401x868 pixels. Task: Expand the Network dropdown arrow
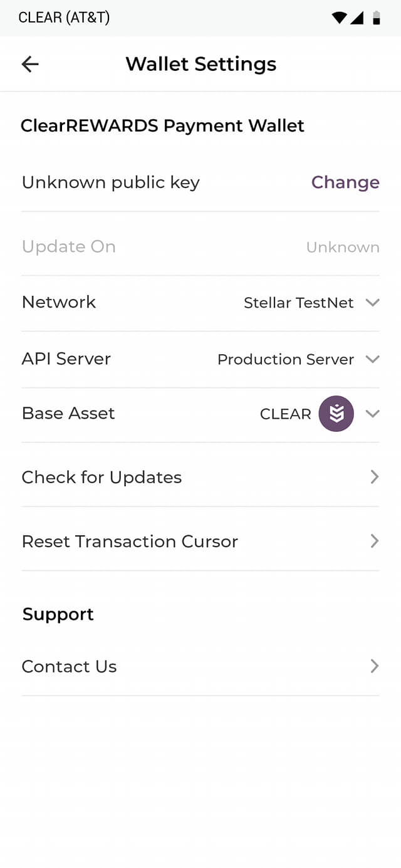(x=373, y=303)
